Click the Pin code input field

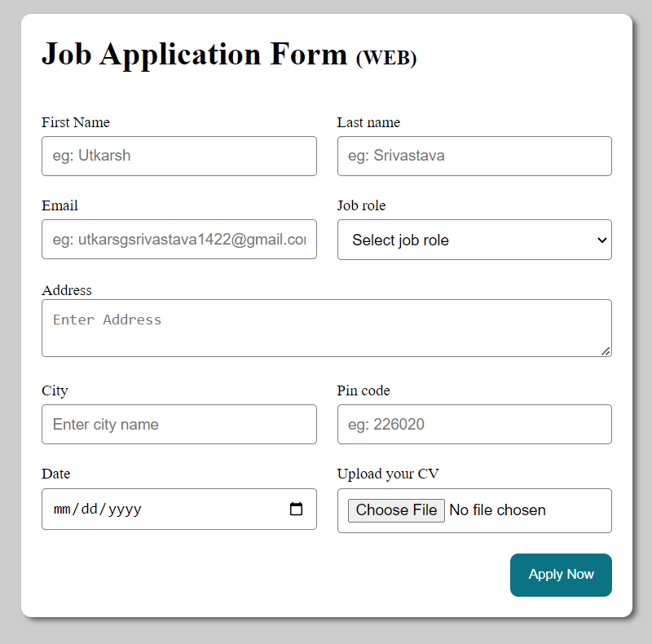474,425
